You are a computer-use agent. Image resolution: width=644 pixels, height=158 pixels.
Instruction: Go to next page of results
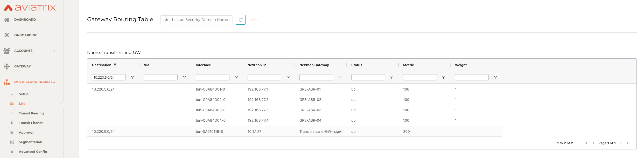[621, 143]
